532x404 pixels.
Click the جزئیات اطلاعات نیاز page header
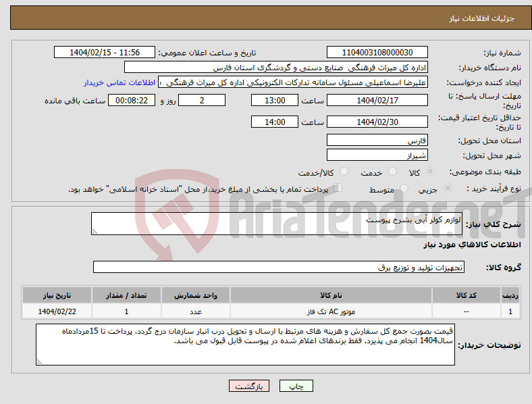pos(482,18)
